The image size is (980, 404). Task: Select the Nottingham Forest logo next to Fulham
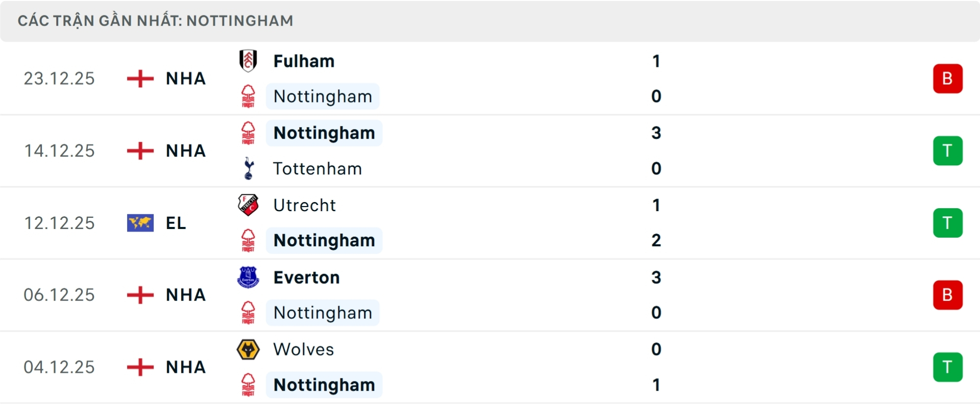coord(249,96)
